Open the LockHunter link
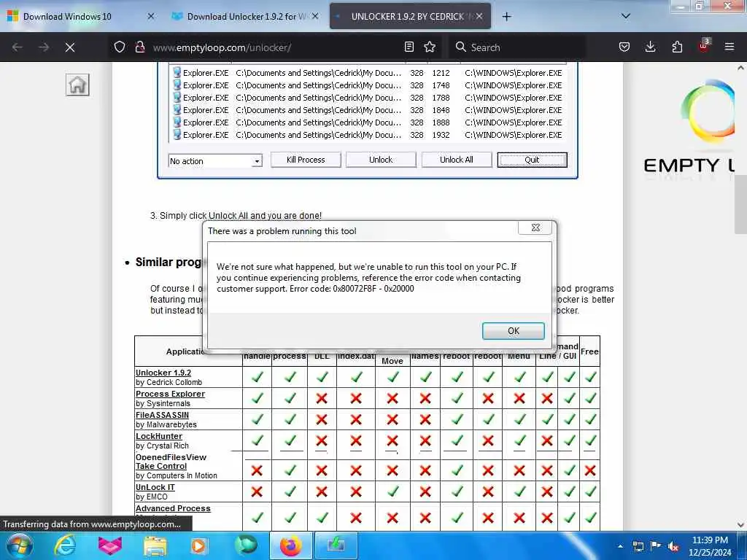Viewport: 747px width, 560px height. [159, 436]
